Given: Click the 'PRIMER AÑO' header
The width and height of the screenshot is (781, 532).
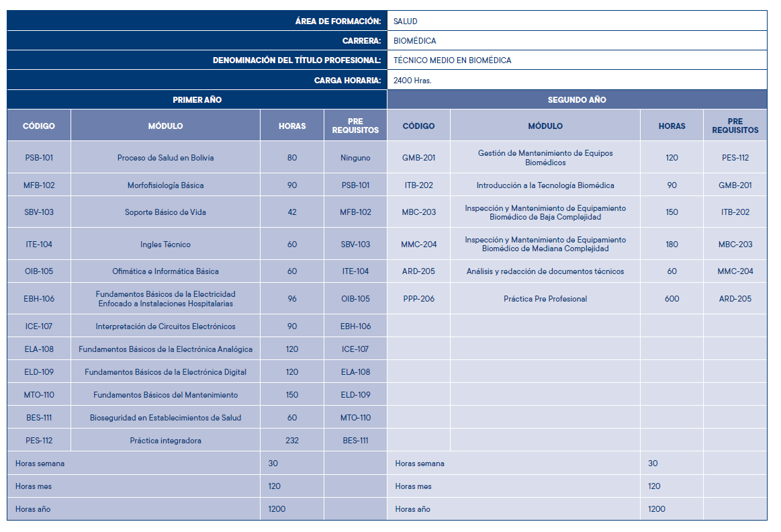Looking at the screenshot, I should [197, 99].
